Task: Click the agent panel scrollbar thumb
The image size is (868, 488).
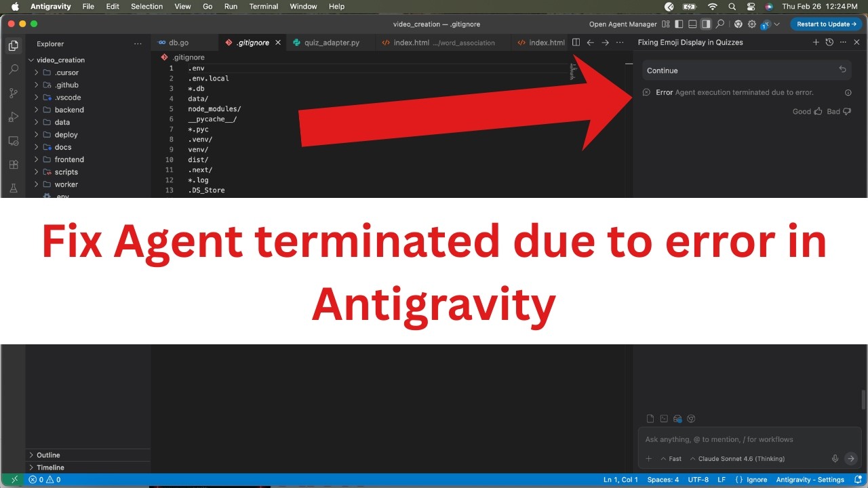Action: click(x=863, y=400)
